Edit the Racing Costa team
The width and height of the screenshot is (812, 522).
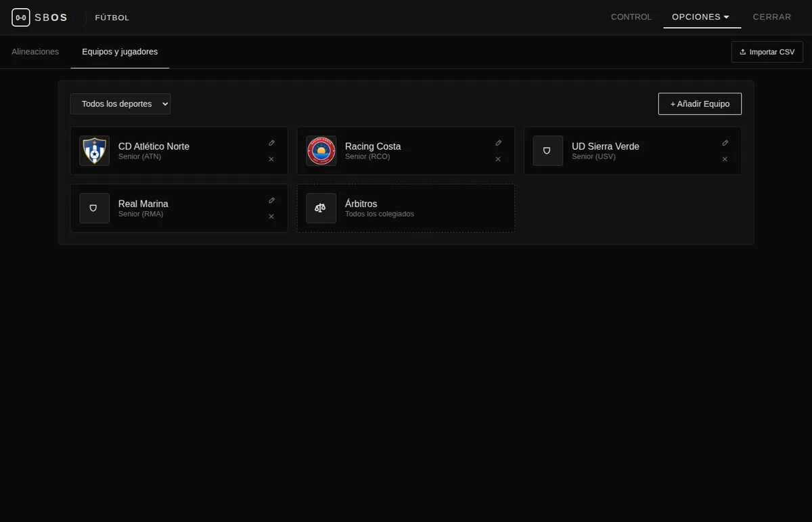click(498, 143)
